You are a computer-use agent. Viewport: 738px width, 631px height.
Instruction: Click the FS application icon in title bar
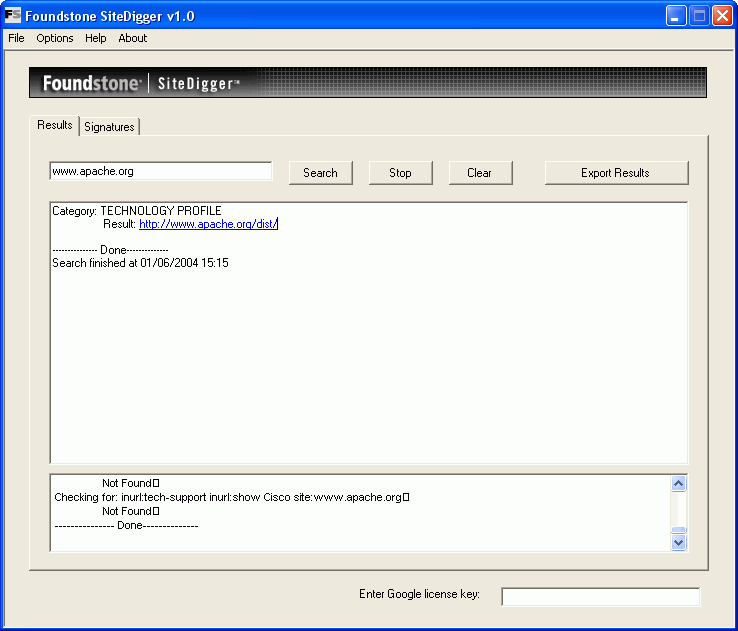click(12, 15)
